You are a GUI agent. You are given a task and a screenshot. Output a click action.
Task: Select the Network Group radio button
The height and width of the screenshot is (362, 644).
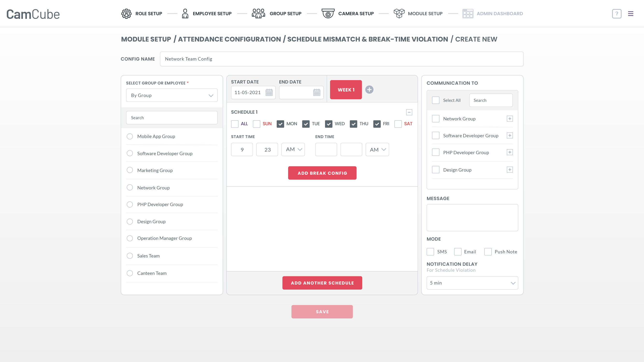(130, 188)
